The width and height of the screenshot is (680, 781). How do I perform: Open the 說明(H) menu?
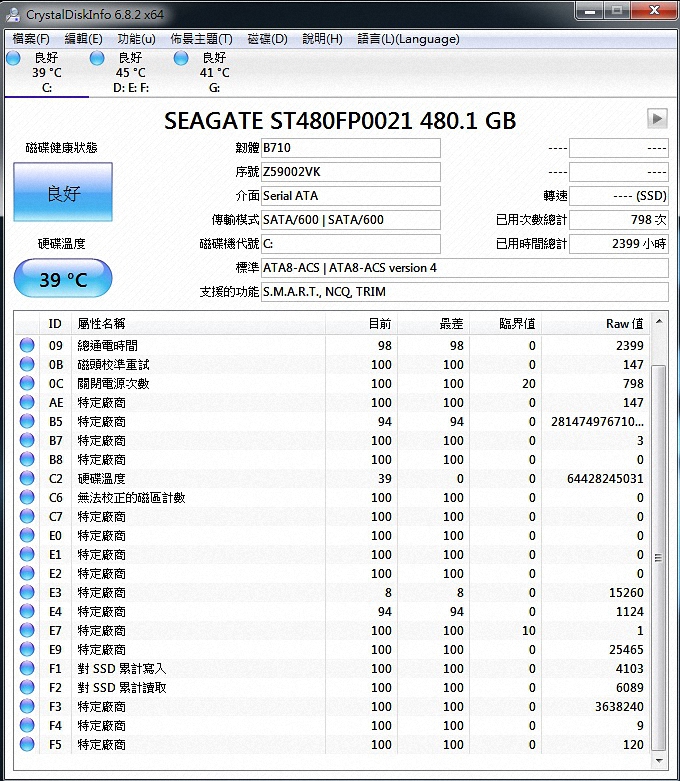click(x=322, y=39)
